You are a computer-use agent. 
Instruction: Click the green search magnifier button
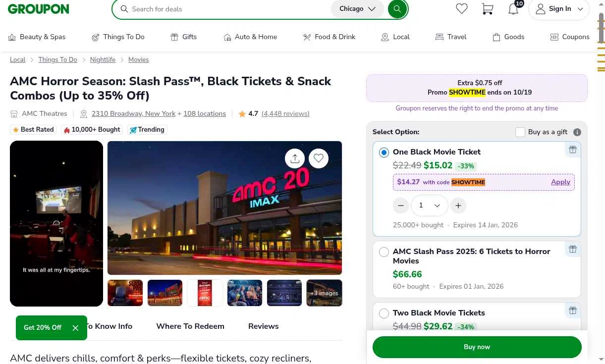397,9
